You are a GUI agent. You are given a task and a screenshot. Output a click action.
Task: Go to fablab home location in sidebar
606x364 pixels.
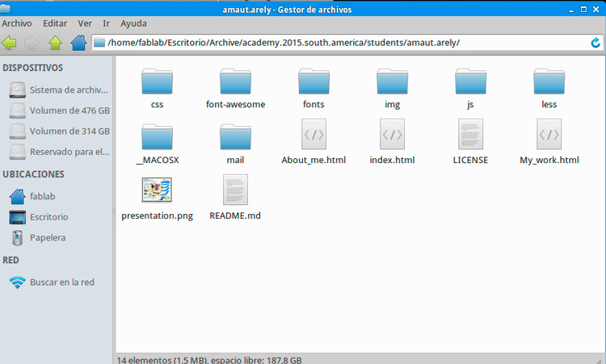[x=32, y=196]
